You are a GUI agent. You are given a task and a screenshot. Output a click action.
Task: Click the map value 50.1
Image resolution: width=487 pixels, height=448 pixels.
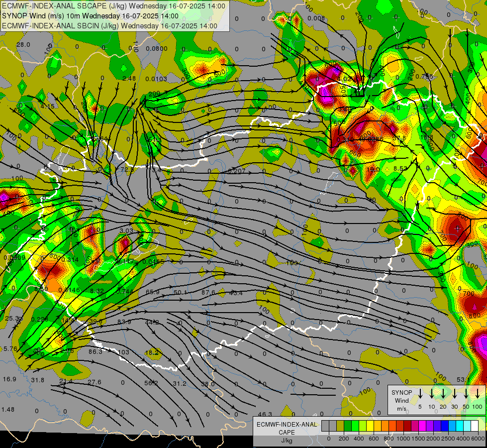click(x=181, y=293)
